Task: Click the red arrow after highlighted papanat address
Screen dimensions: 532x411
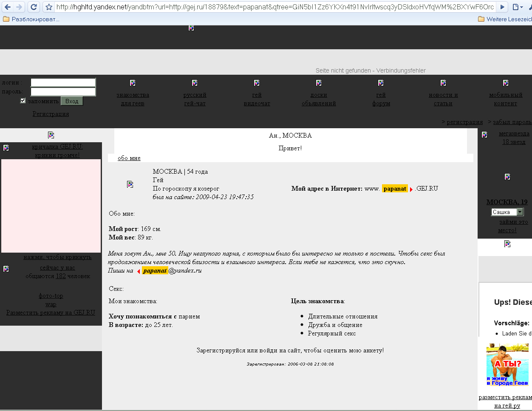Action: point(411,189)
